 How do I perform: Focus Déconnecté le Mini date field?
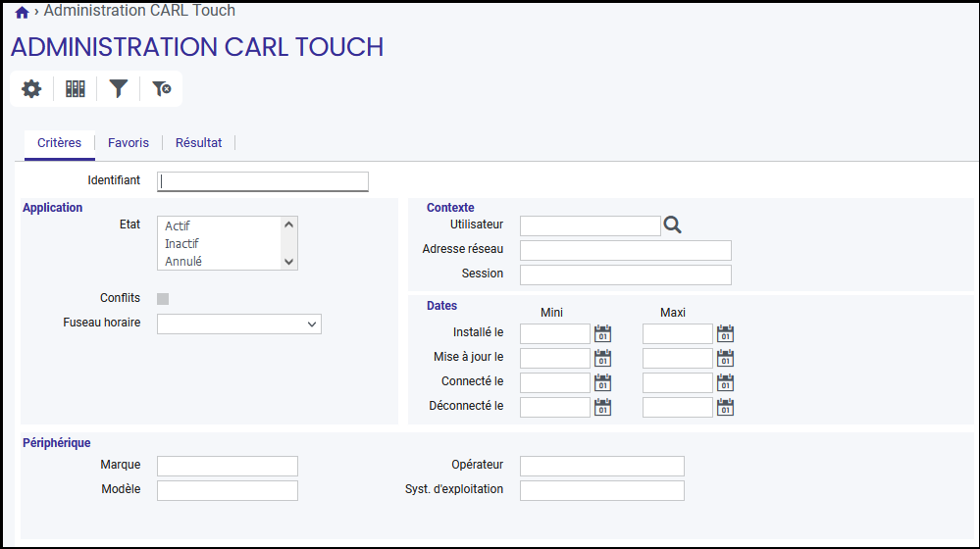(555, 407)
